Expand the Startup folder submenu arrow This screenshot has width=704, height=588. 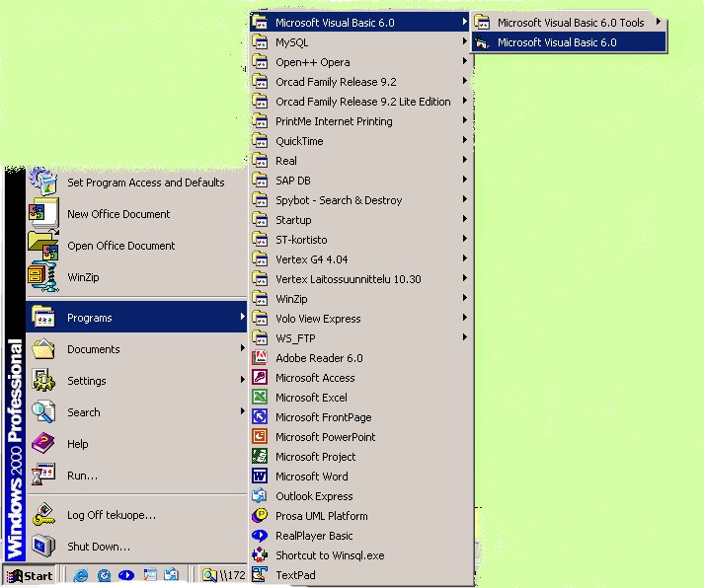tap(465, 219)
